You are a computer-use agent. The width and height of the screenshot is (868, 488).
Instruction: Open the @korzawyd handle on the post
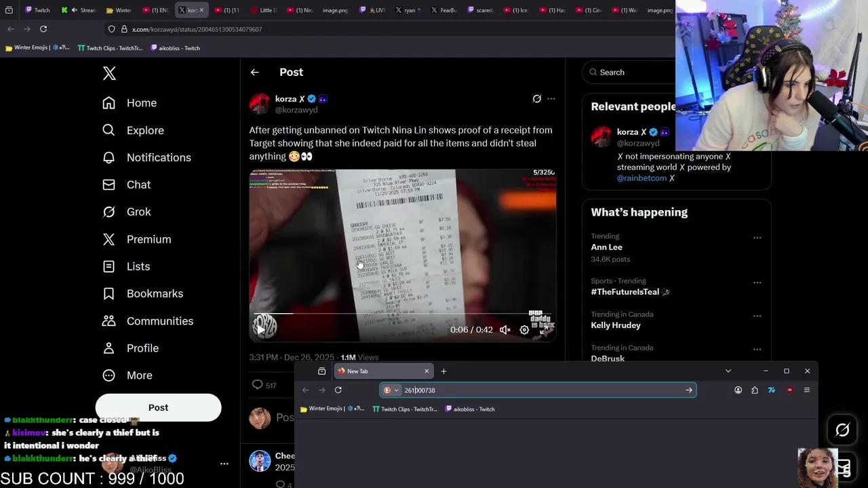pyautogui.click(x=296, y=110)
